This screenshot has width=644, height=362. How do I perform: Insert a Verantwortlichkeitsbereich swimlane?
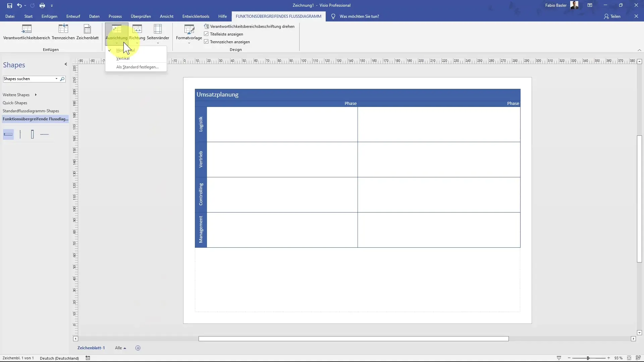[26, 32]
